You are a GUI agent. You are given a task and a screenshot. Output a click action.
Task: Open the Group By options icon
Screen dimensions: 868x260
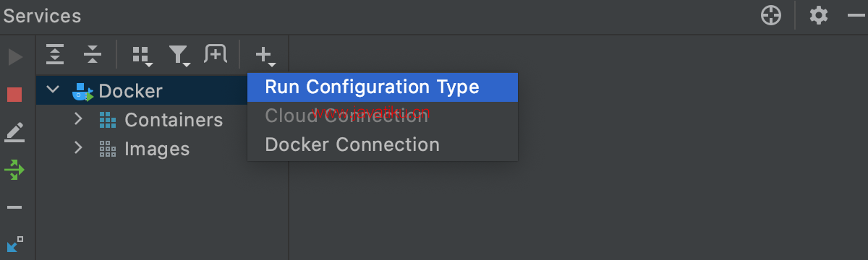pos(142,55)
